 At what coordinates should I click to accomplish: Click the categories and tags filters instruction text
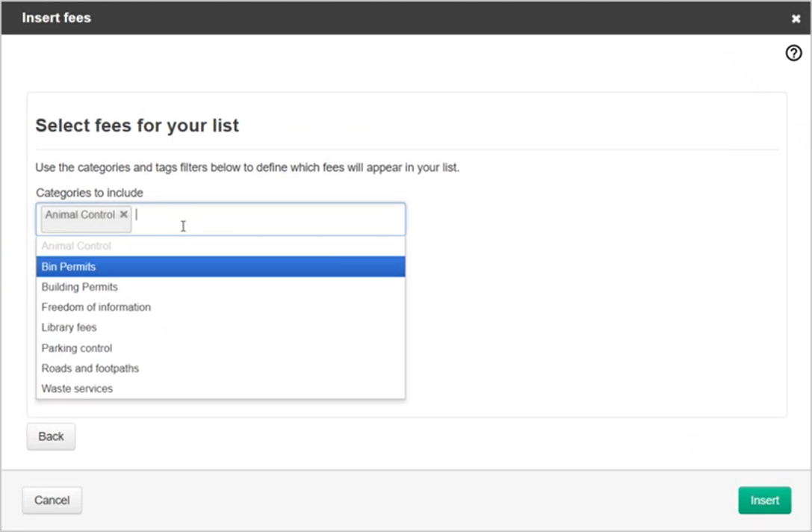(x=247, y=167)
